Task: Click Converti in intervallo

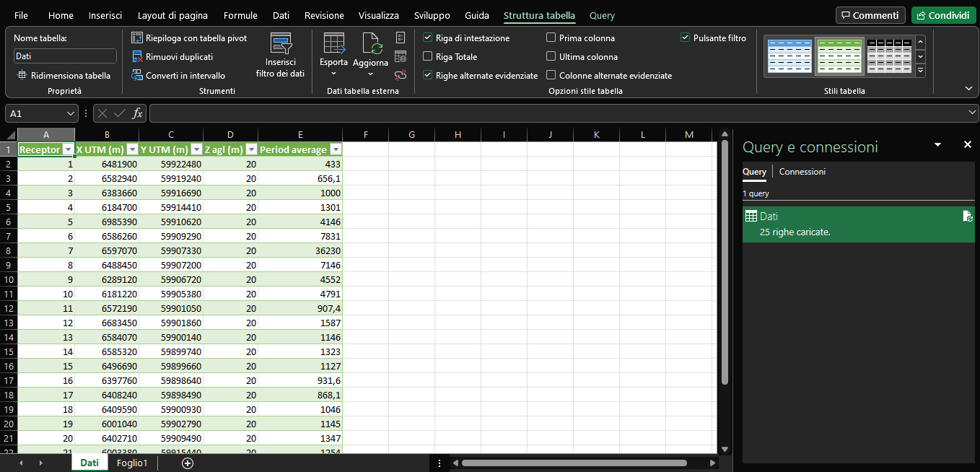Action: click(178, 75)
